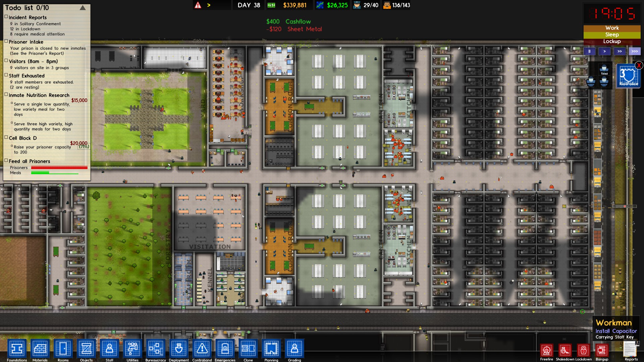Screen dimensions: 644x362
Task: Tick the high variety meals subtask box
Action: tap(12, 123)
